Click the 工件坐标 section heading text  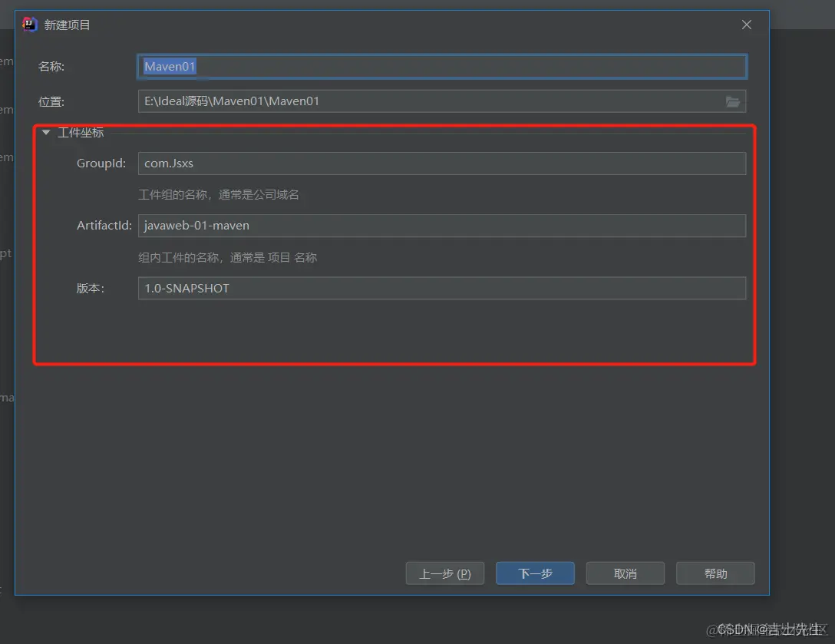point(81,133)
